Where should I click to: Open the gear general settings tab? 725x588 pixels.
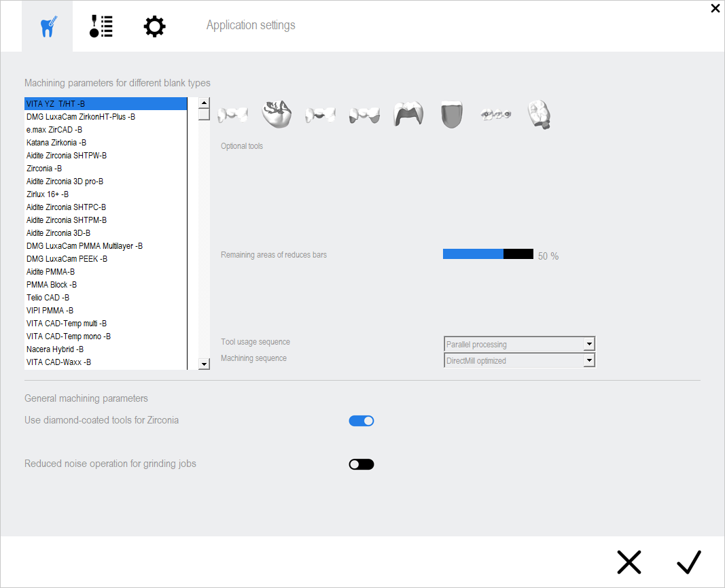[x=154, y=27]
